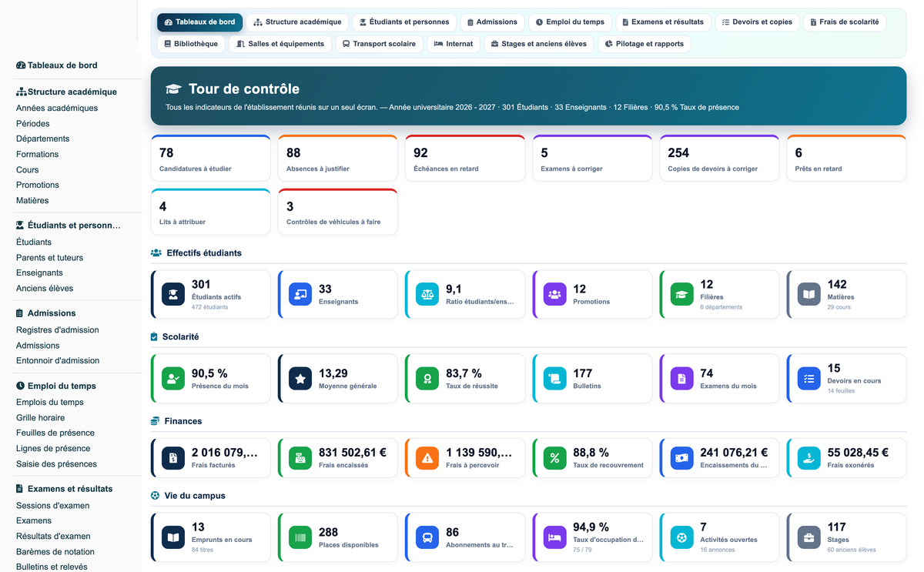This screenshot has width=924, height=572.
Task: Open Sessions d'examen sidebar link
Action: (x=53, y=505)
